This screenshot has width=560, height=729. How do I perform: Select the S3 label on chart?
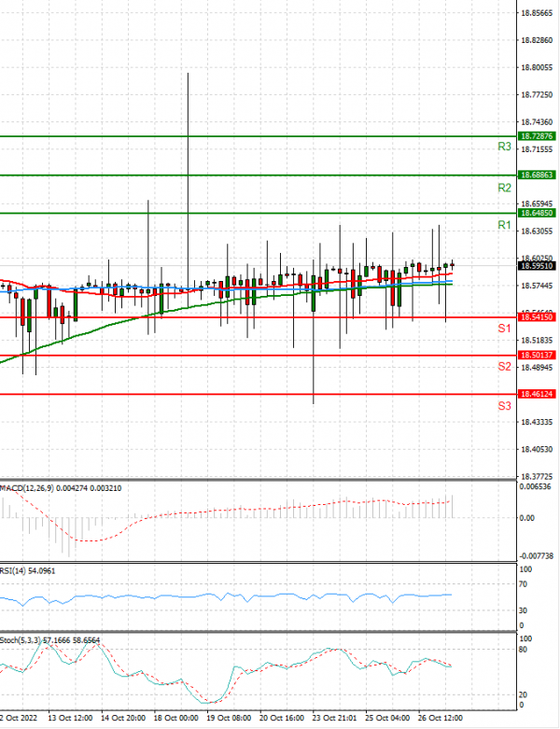coord(504,406)
